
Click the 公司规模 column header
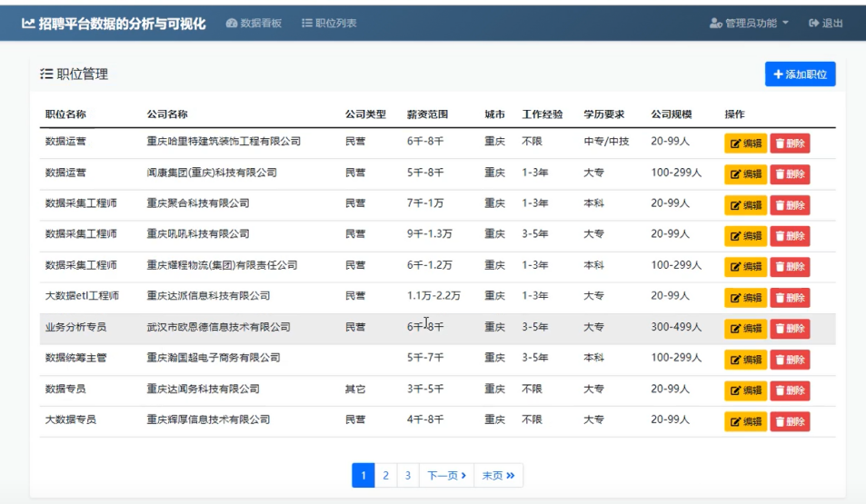(672, 114)
